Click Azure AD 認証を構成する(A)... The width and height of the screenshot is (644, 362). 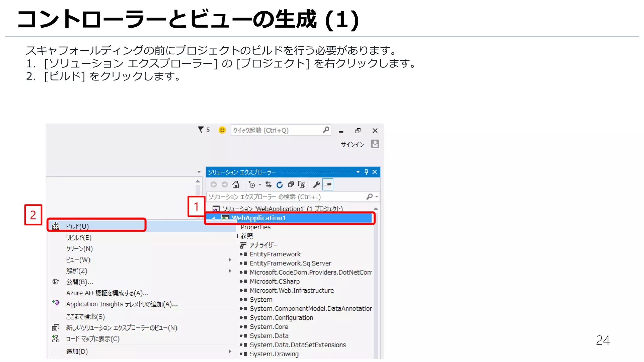tap(107, 293)
